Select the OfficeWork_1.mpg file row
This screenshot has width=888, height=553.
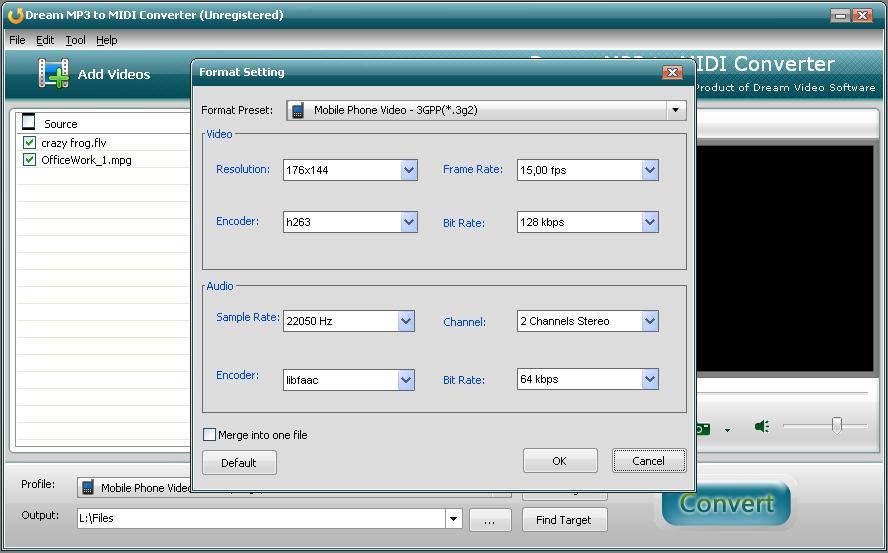(x=105, y=160)
